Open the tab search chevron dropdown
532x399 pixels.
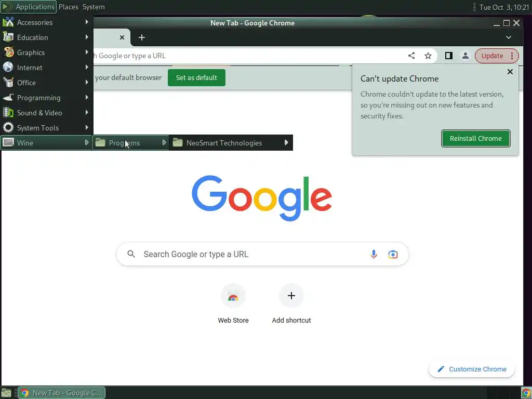click(x=509, y=37)
